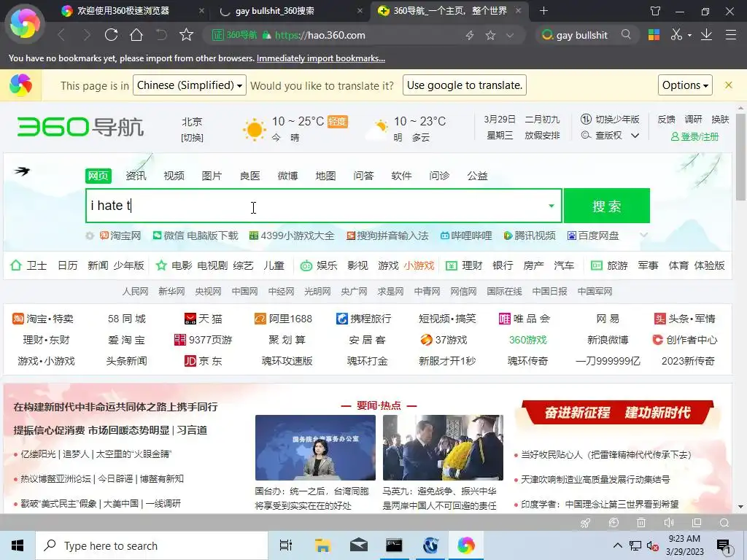Dismiss the translation bar with X
This screenshot has width=747, height=560.
(729, 85)
